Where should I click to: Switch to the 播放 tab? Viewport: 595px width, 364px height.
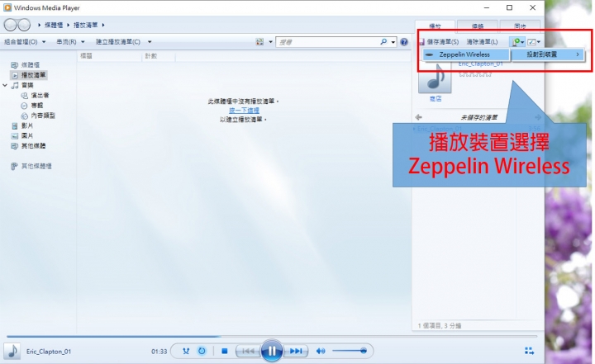(x=435, y=26)
